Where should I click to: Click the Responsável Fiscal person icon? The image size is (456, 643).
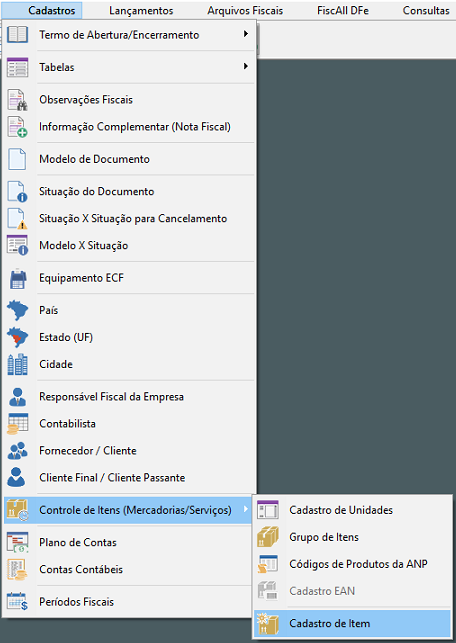[17, 397]
